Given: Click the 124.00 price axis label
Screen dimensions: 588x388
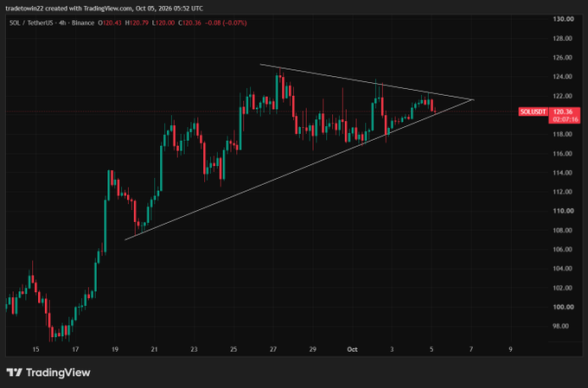Looking at the screenshot, I should click(x=563, y=76).
